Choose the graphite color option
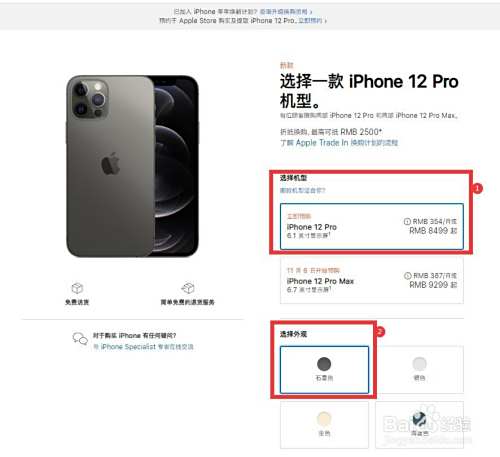This screenshot has height=457, width=500. [324, 370]
